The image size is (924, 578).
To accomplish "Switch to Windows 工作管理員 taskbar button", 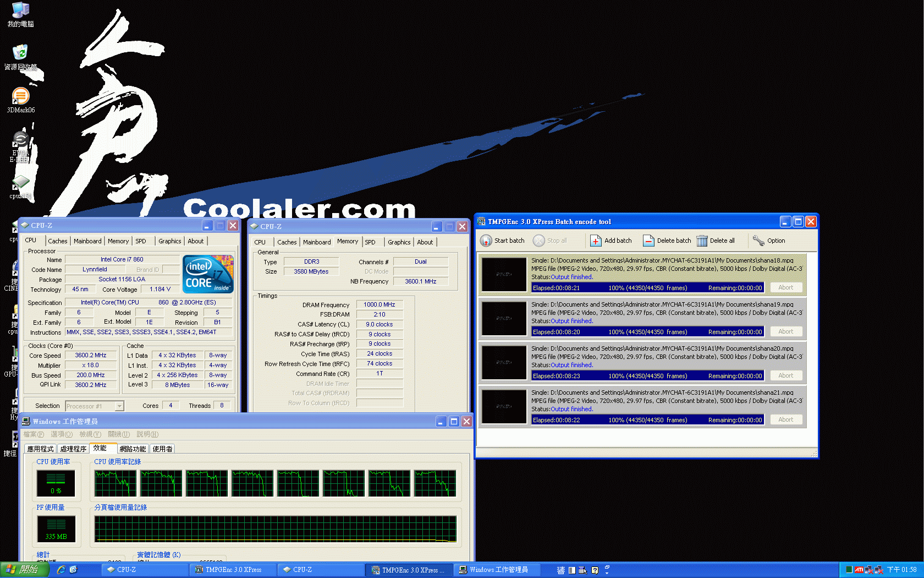I will tap(497, 570).
